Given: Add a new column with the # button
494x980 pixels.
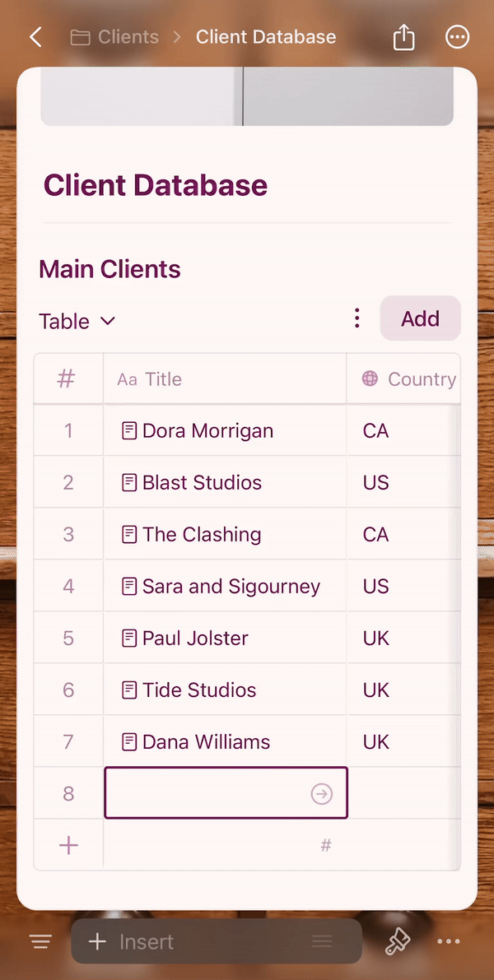Looking at the screenshot, I should pos(325,844).
